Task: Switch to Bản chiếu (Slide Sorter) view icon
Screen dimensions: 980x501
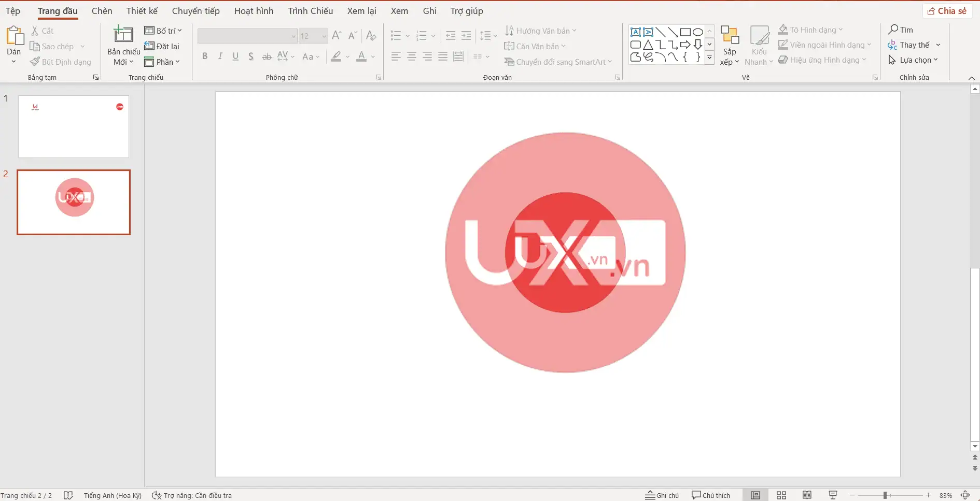Action: (781, 495)
